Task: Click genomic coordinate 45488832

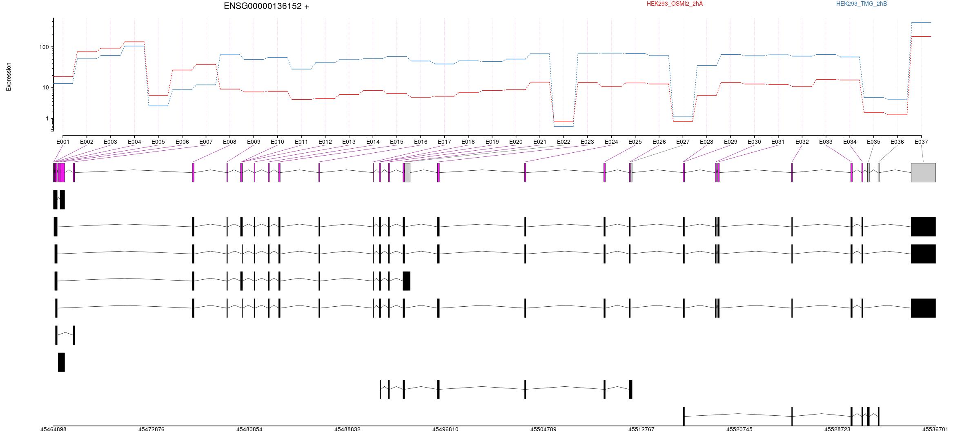Action: tap(347, 429)
